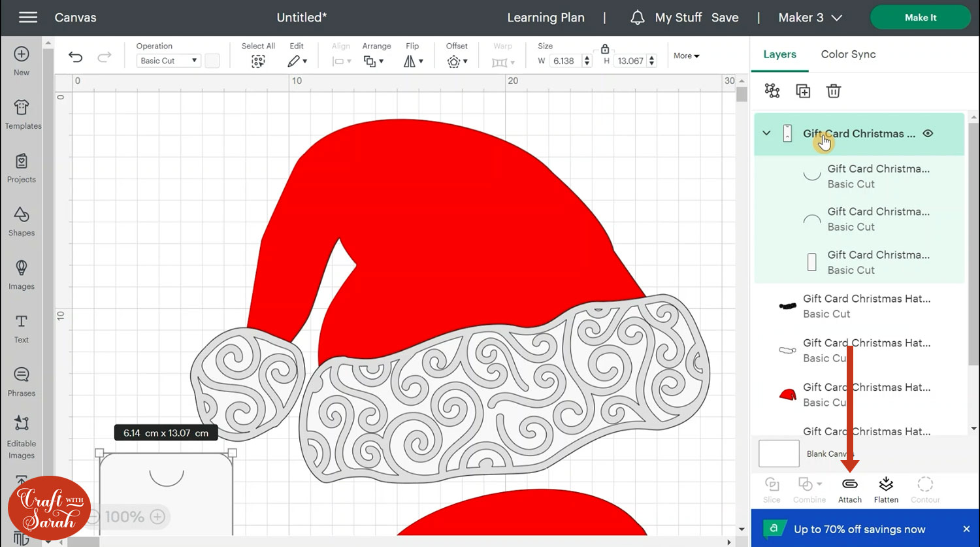Hide the Gift Card Christmas group layer
The height and width of the screenshot is (547, 980).
928,133
